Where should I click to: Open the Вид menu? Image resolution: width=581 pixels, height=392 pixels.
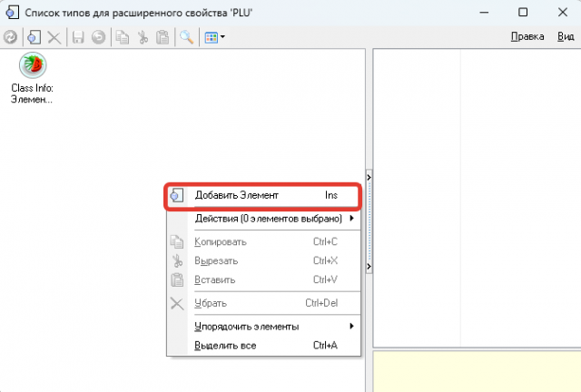pyautogui.click(x=566, y=36)
